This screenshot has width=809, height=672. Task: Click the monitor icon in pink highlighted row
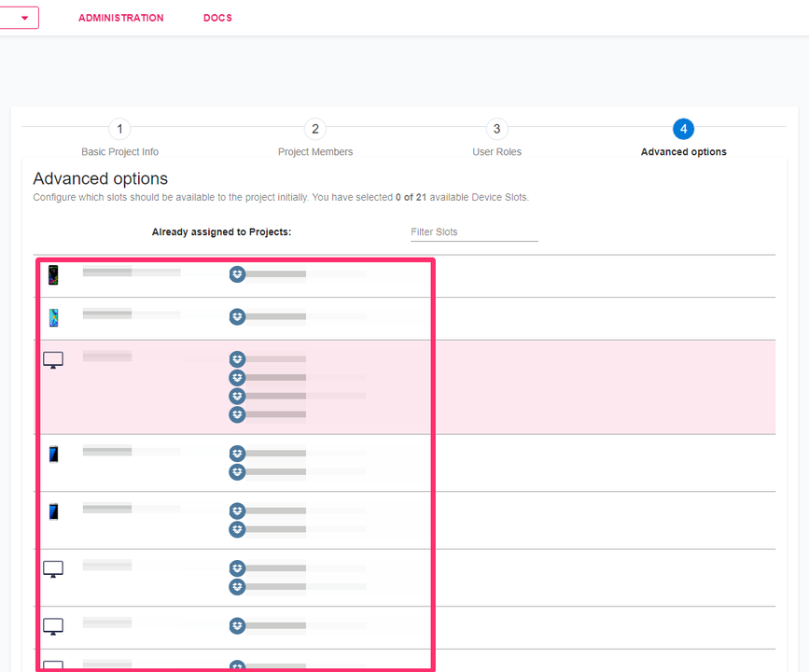click(x=53, y=359)
